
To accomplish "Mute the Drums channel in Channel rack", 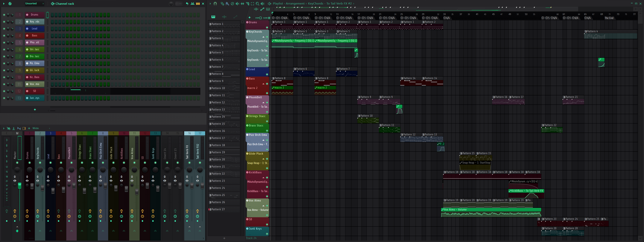I will point(4,15).
